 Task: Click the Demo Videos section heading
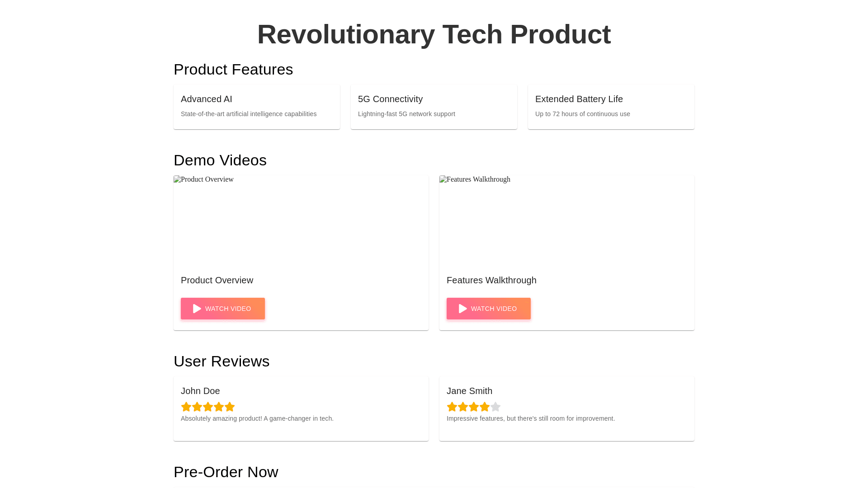[220, 160]
